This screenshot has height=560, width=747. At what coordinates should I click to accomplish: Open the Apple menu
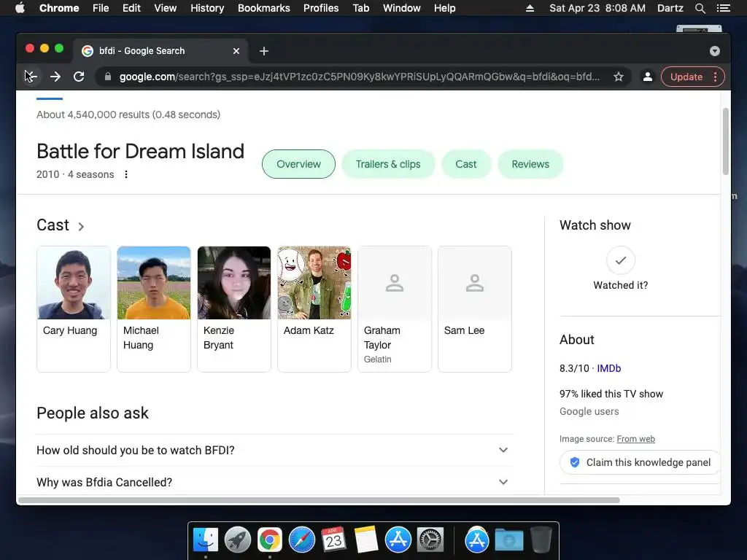click(20, 8)
